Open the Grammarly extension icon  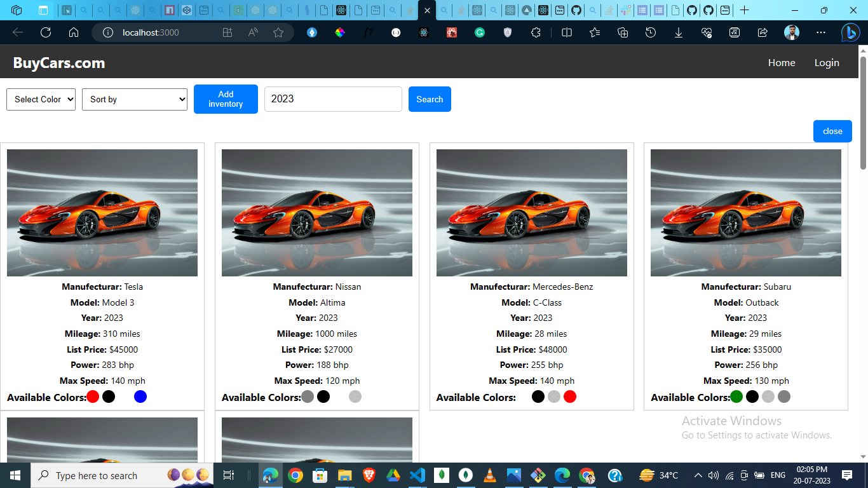[x=480, y=32]
